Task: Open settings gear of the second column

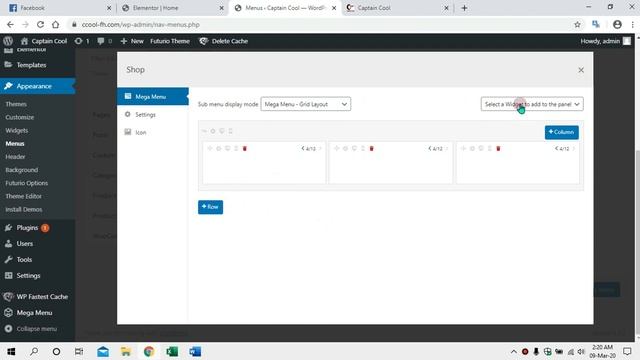Action: click(345, 149)
